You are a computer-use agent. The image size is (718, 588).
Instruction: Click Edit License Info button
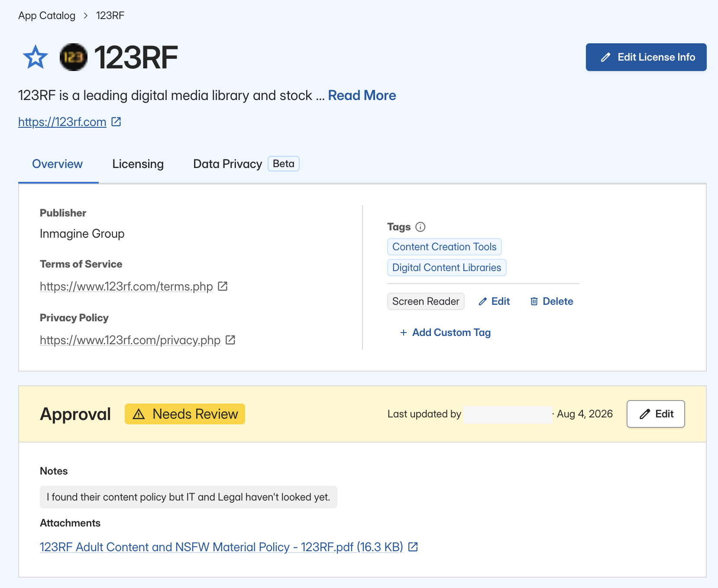pos(646,57)
